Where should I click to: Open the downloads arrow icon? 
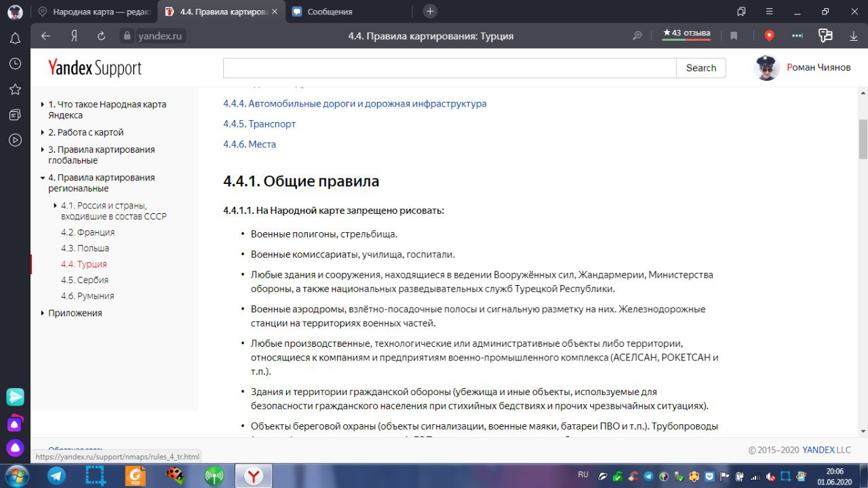point(854,36)
